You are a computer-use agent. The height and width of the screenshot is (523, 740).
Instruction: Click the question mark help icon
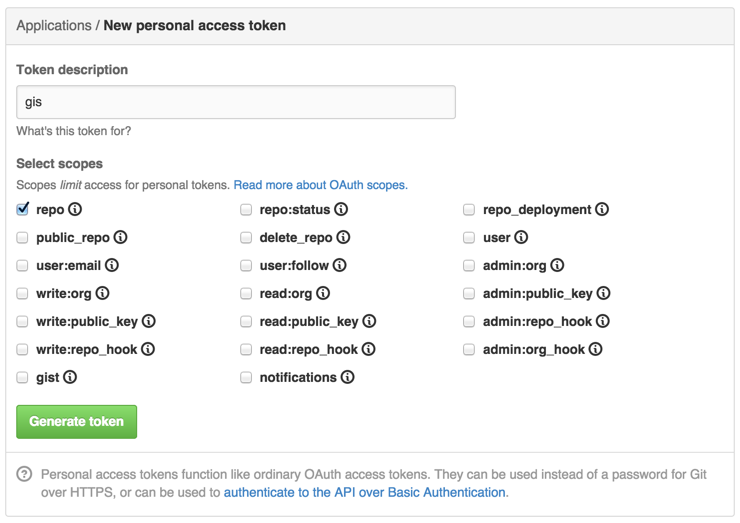tap(25, 474)
